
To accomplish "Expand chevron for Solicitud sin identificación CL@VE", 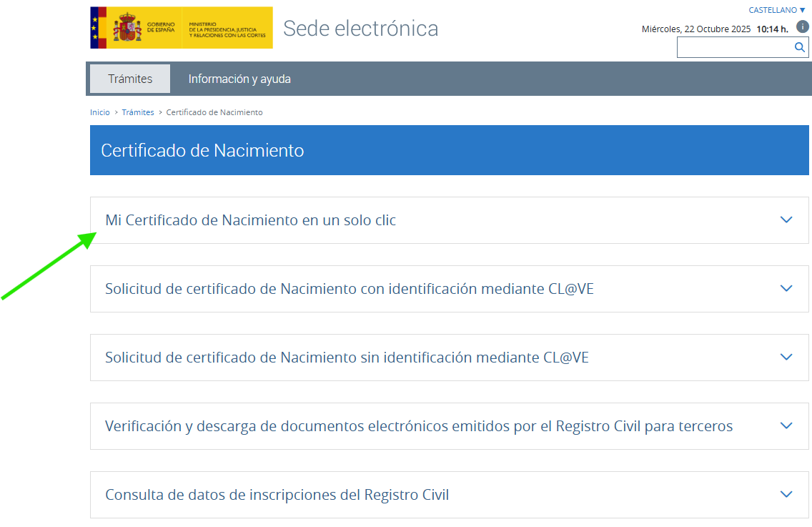I will pyautogui.click(x=786, y=358).
